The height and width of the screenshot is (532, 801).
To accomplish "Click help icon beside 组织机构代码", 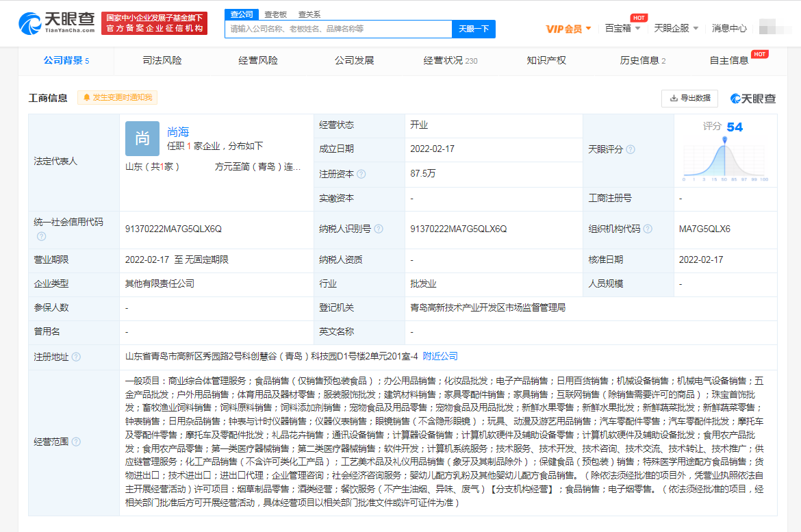I will [648, 229].
